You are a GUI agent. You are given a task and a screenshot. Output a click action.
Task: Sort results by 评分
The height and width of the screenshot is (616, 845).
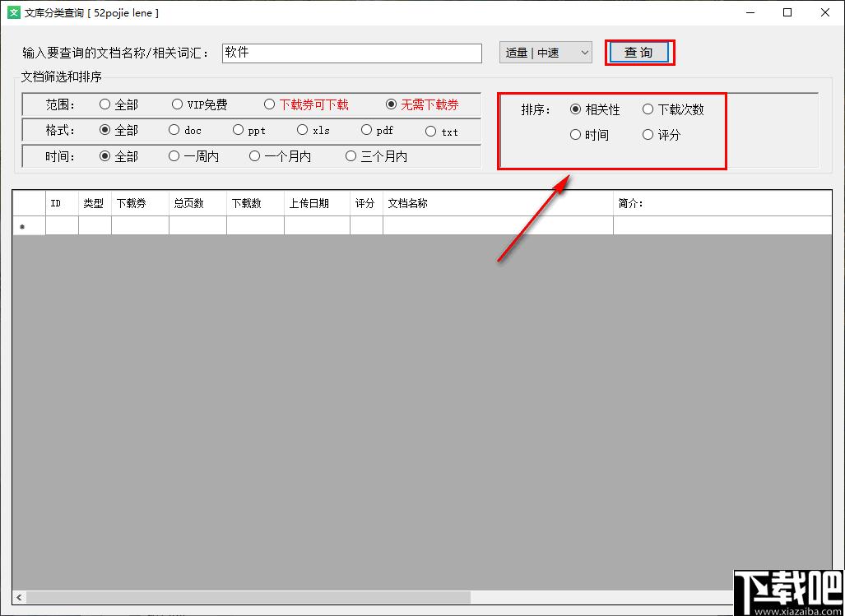tap(662, 135)
